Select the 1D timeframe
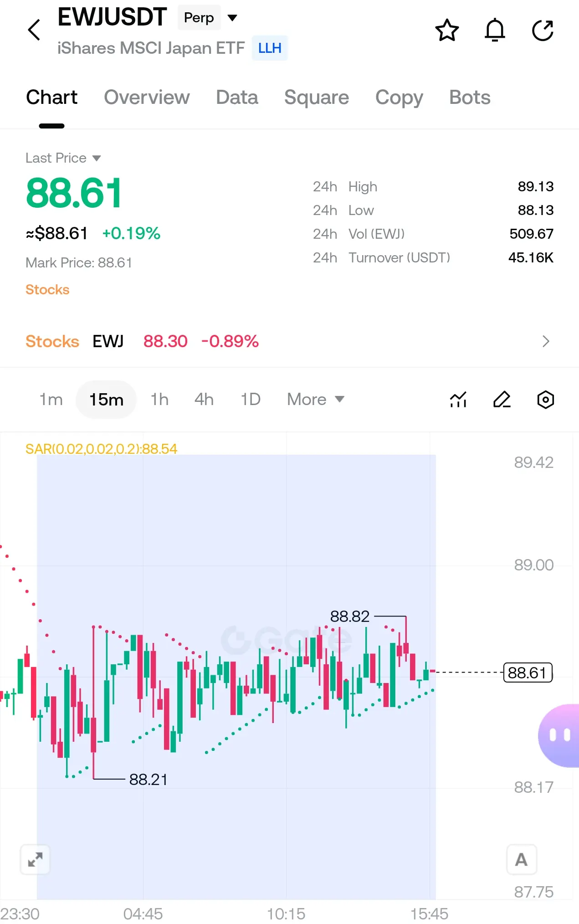 click(x=251, y=400)
